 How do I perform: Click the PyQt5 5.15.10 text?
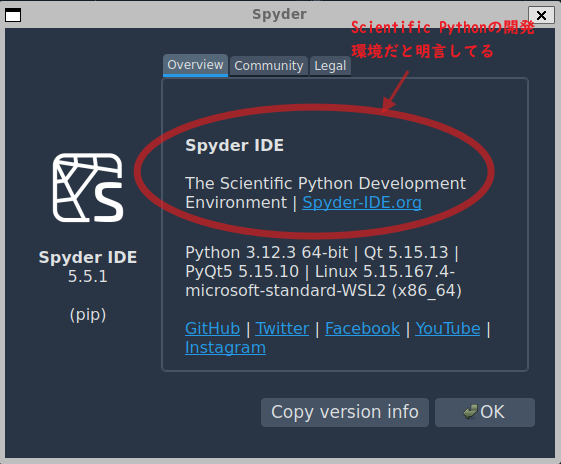coord(242,271)
